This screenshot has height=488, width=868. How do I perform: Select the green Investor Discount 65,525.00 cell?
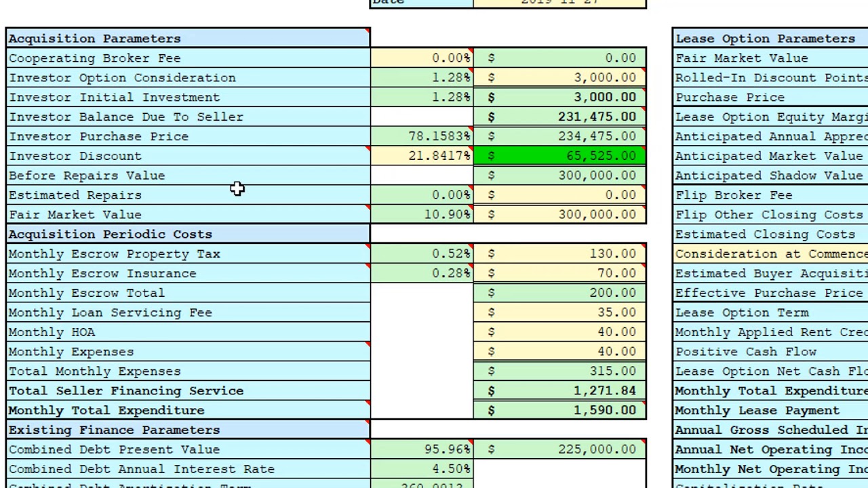tap(560, 156)
